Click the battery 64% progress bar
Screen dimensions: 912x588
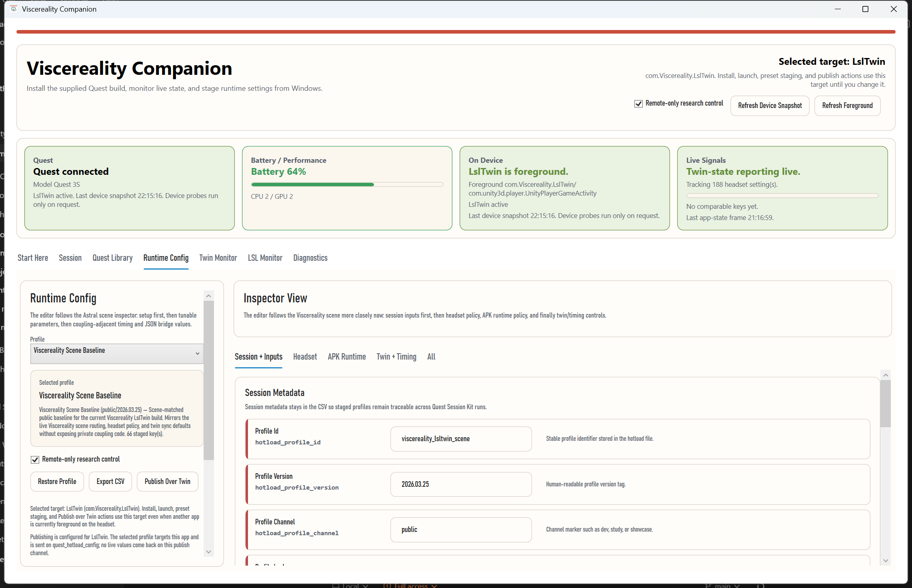[x=347, y=184]
